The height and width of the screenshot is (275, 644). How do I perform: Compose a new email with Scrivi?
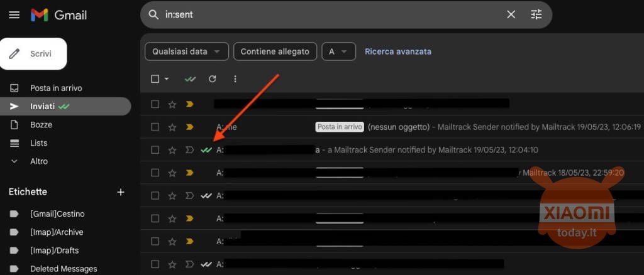tap(33, 54)
